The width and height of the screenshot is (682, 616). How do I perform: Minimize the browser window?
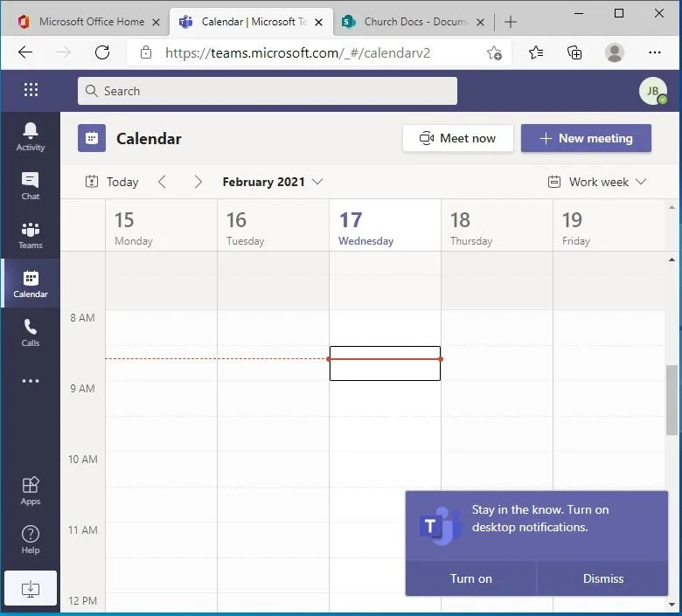(x=579, y=13)
